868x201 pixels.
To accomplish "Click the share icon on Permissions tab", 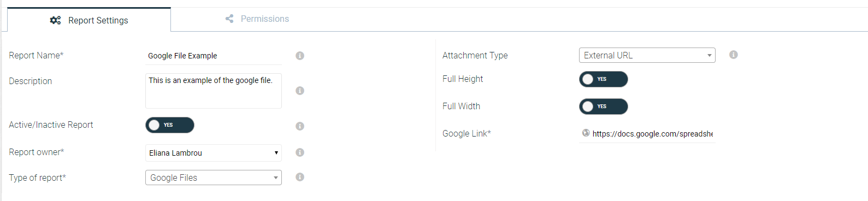I will pyautogui.click(x=229, y=19).
